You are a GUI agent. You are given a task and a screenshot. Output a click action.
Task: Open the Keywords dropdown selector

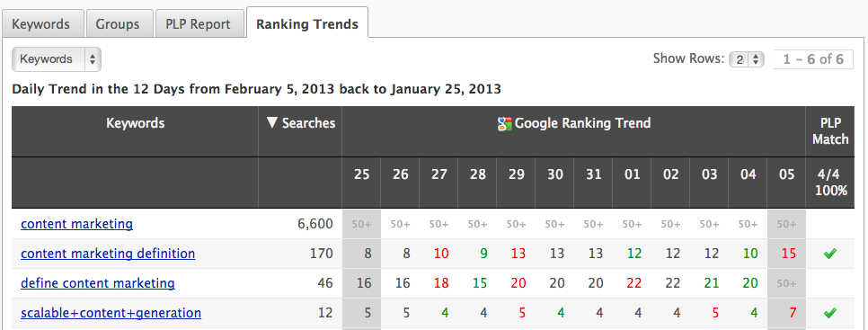click(x=57, y=59)
